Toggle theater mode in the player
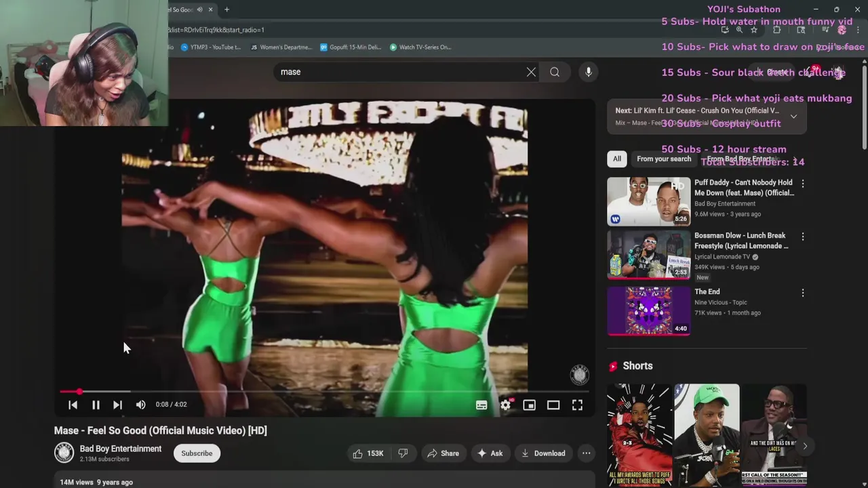 [553, 405]
